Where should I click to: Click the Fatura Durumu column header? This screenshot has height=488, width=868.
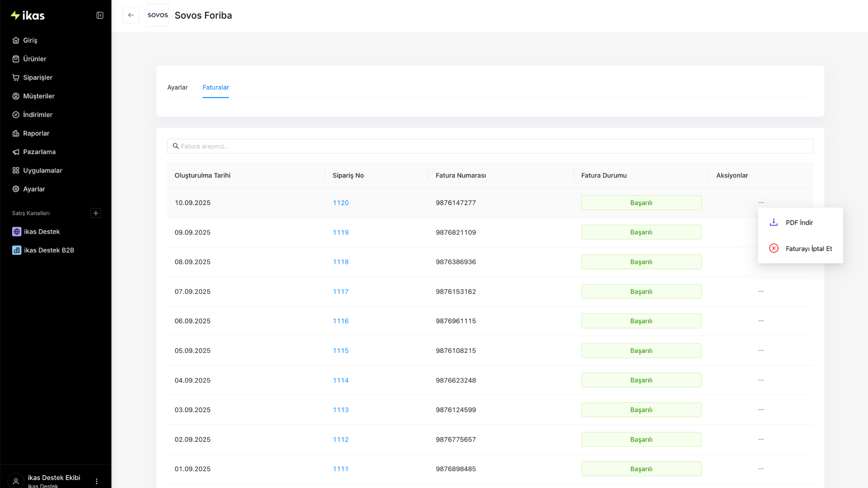(604, 175)
